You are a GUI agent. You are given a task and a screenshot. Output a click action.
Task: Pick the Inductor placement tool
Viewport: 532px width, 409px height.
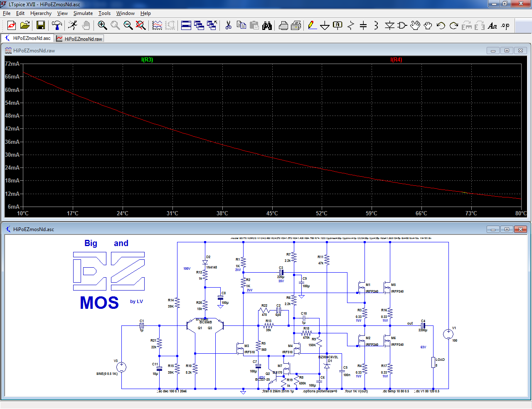pyautogui.click(x=376, y=25)
